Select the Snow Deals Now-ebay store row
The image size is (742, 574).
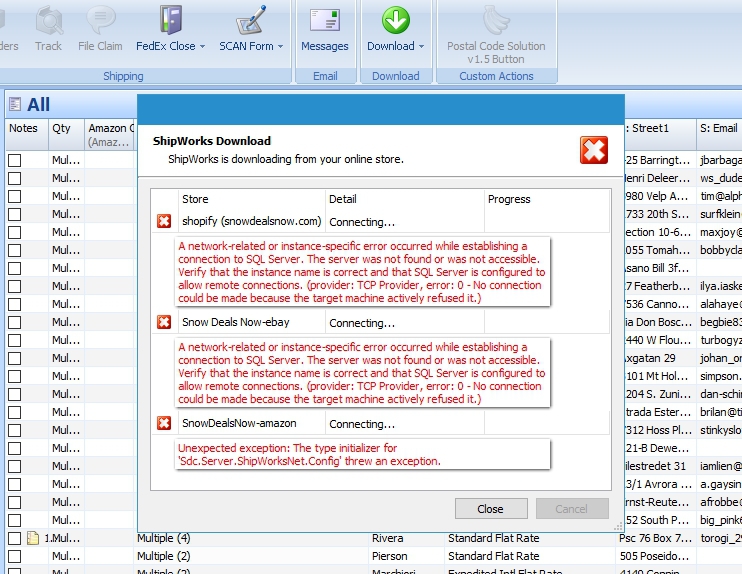[380, 322]
